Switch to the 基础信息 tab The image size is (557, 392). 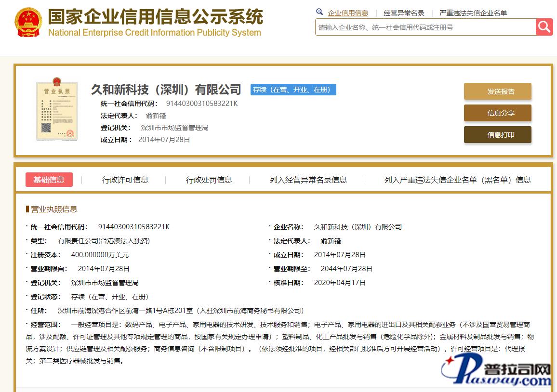49,180
